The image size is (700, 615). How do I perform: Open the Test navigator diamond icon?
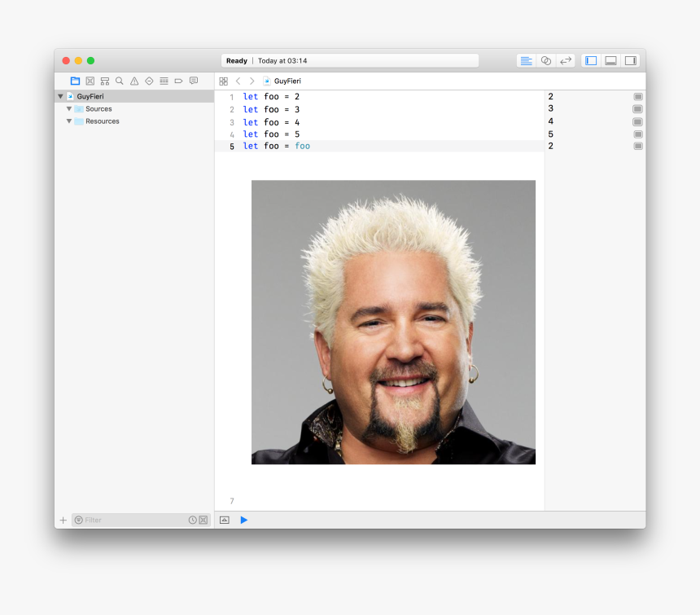point(149,81)
